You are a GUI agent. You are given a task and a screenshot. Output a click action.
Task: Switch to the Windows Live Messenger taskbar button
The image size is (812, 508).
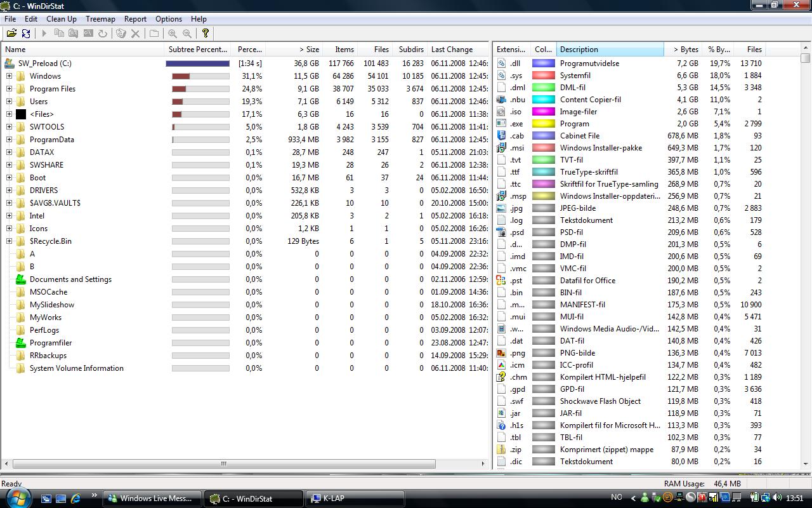152,498
